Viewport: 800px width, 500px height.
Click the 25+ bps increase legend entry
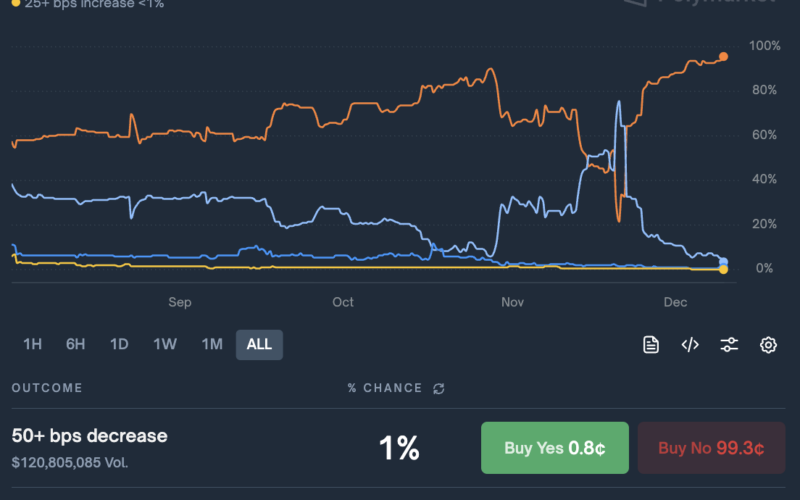[x=88, y=4]
